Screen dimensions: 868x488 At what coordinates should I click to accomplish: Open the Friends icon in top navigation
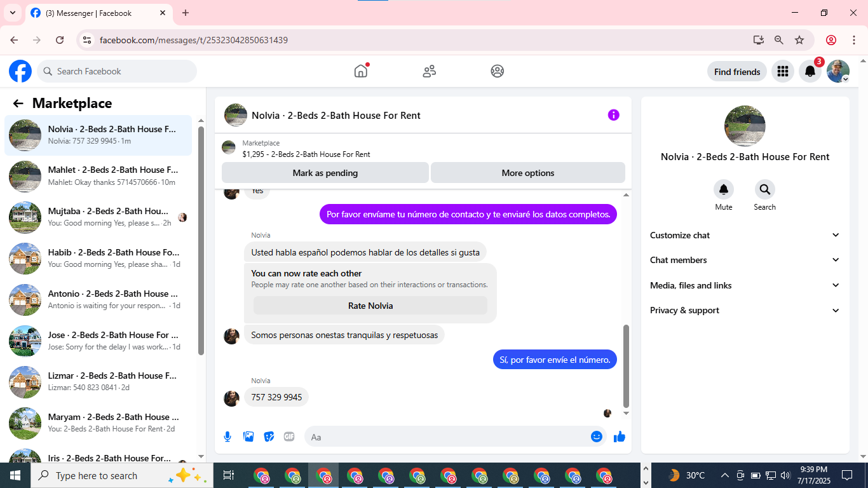pyautogui.click(x=430, y=71)
